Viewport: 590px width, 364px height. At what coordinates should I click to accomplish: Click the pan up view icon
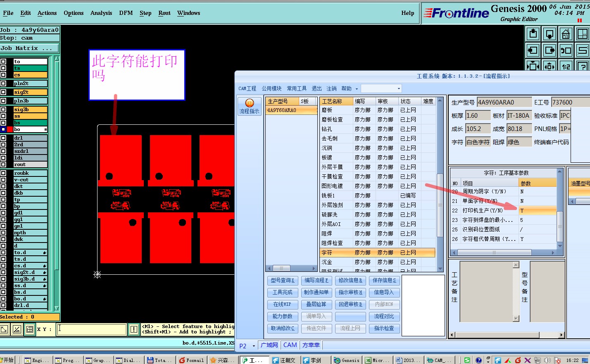[533, 34]
